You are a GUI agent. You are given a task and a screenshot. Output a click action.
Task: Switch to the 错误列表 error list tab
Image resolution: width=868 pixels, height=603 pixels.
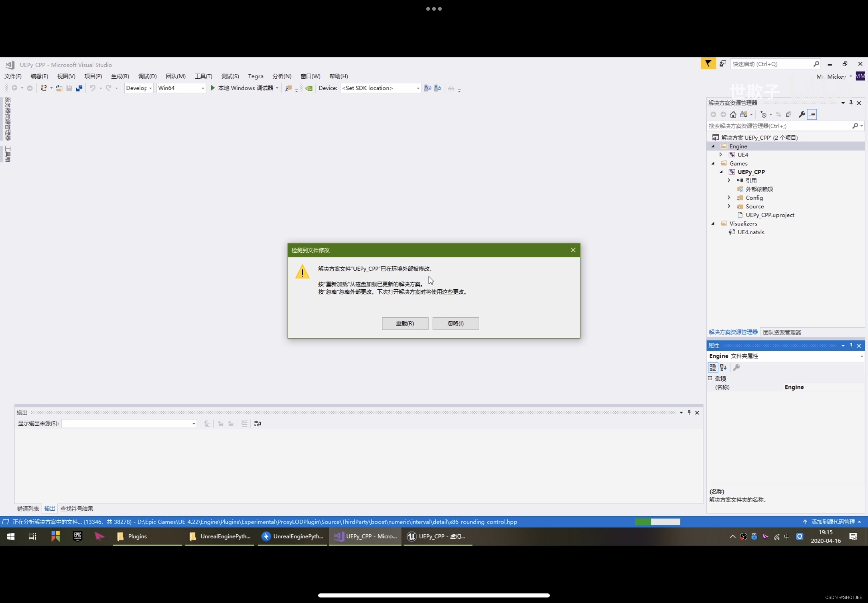(28, 509)
